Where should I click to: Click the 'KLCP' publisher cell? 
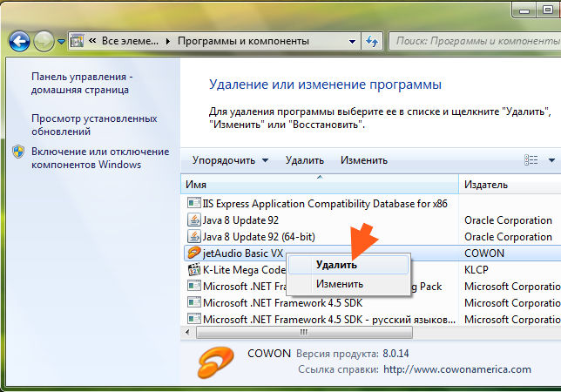[x=477, y=270]
